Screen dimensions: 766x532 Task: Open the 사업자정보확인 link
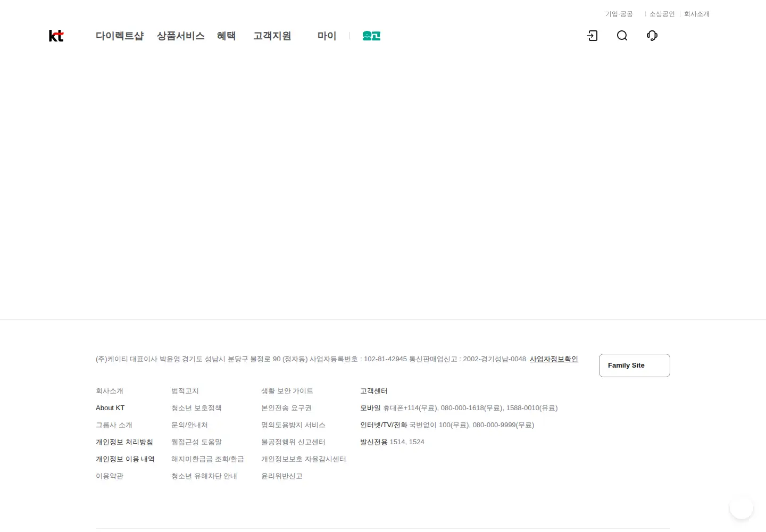[x=554, y=359]
